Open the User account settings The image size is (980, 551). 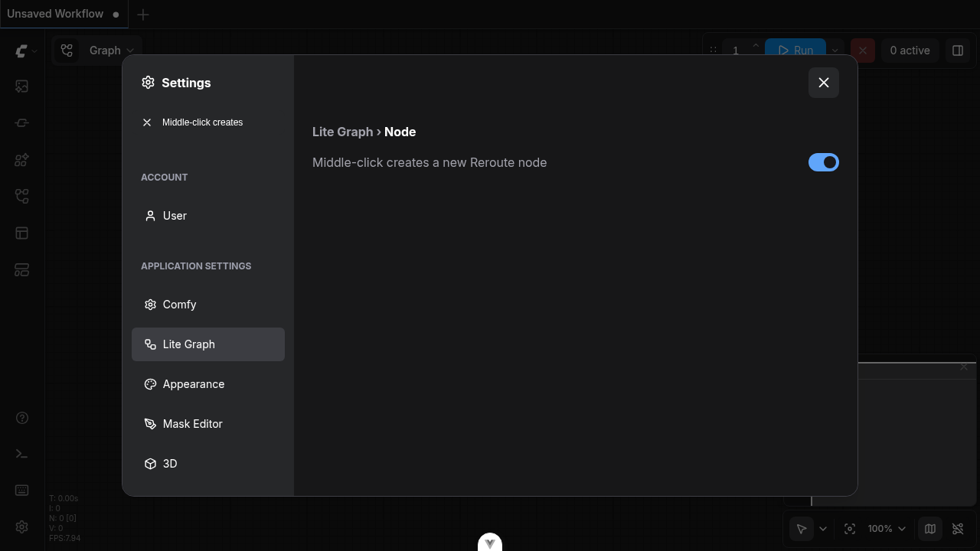175,216
